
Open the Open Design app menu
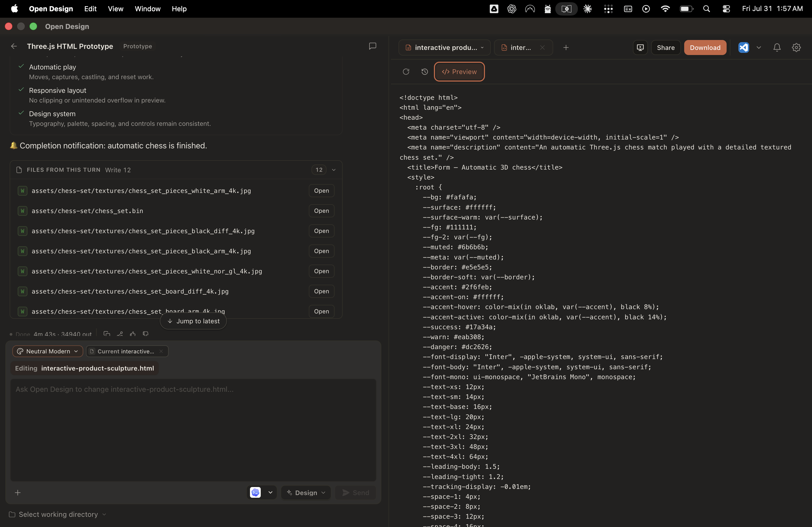click(x=51, y=9)
